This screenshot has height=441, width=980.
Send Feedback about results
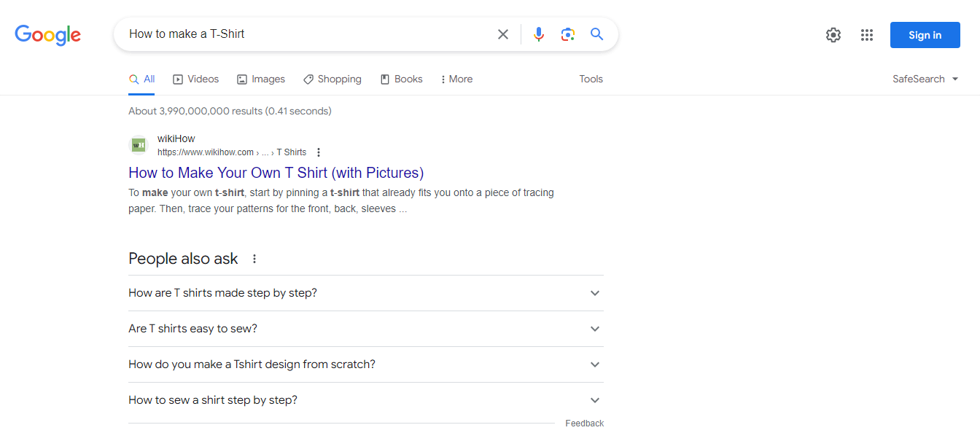point(584,423)
